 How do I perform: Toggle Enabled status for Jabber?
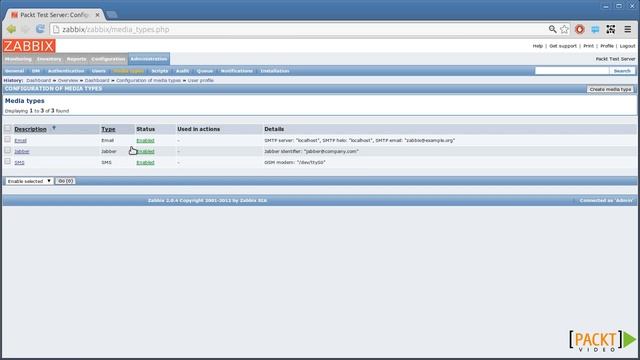(x=145, y=151)
